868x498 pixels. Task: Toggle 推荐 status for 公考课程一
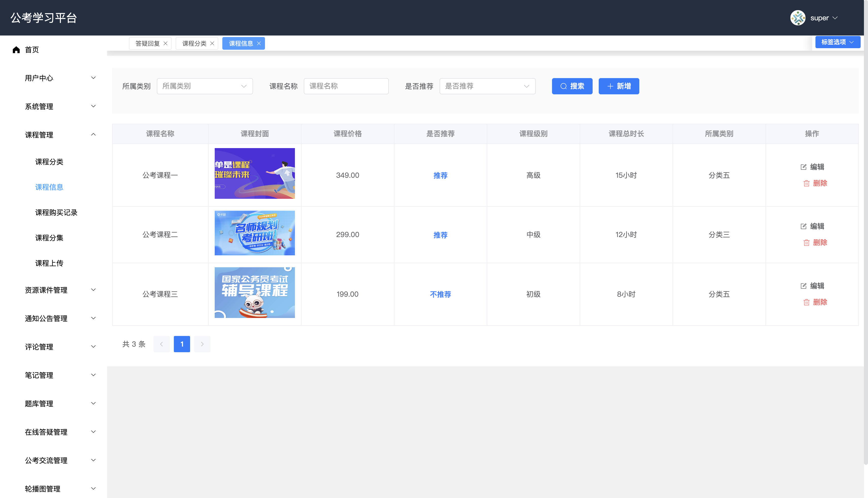pos(441,175)
